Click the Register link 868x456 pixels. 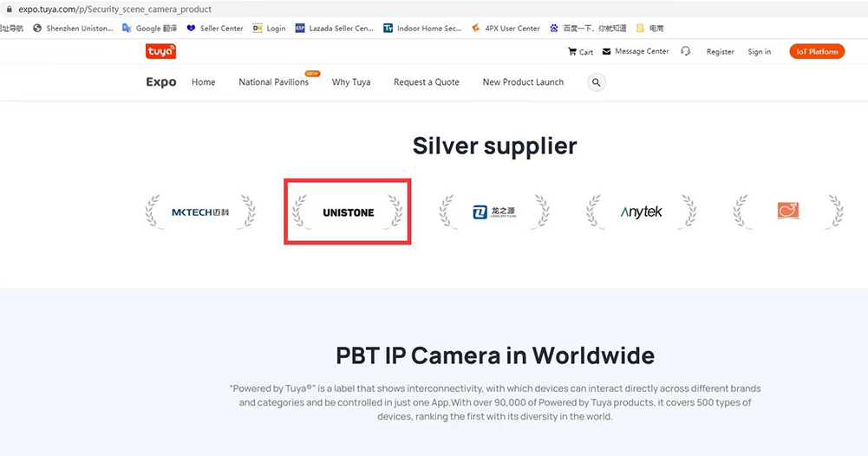(x=720, y=52)
